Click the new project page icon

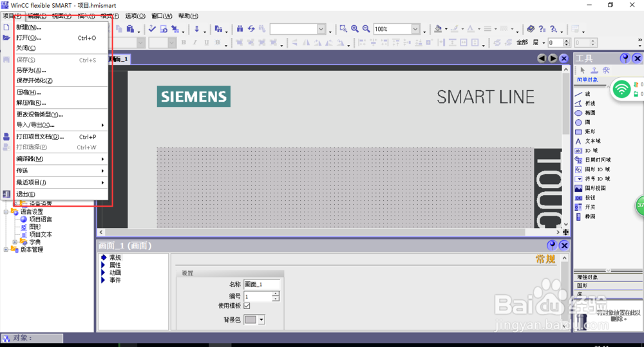[6, 27]
